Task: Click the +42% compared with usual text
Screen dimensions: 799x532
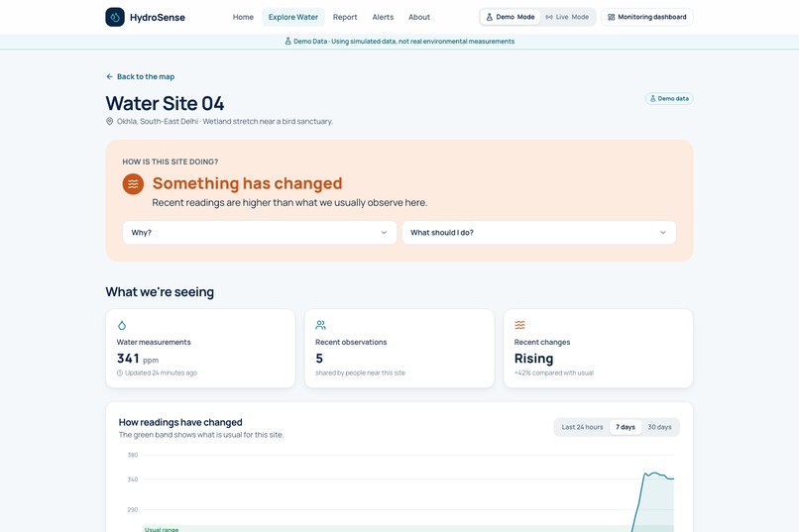Action: 554,372
